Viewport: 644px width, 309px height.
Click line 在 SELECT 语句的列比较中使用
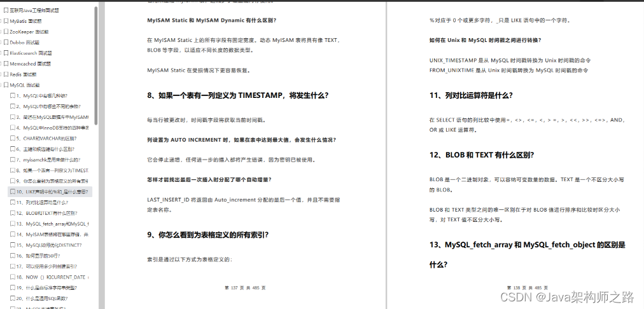[528, 120]
